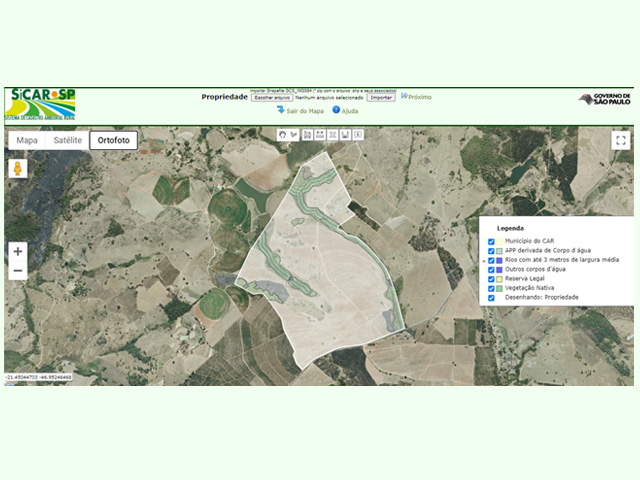
Task: Zoom in with the plus button
Action: 18,251
